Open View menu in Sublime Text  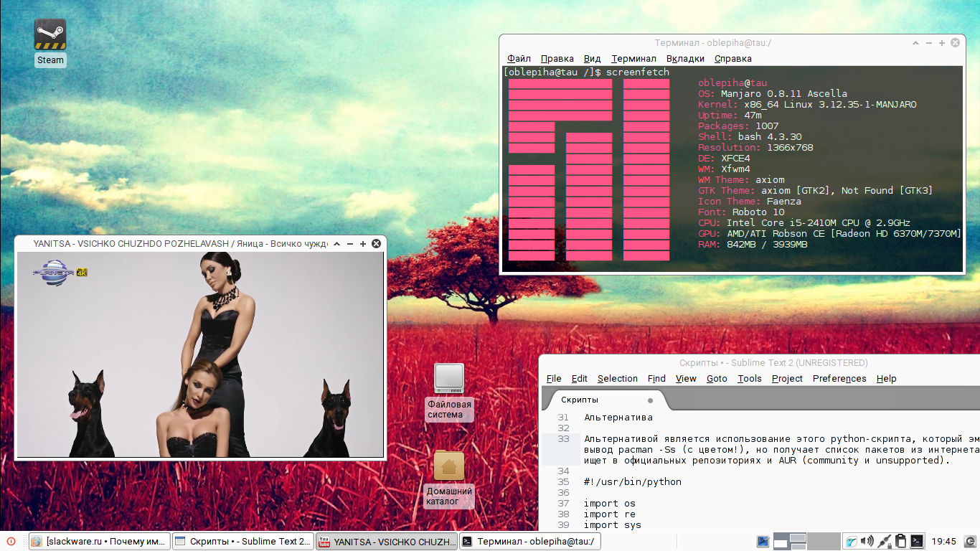pyautogui.click(x=686, y=379)
